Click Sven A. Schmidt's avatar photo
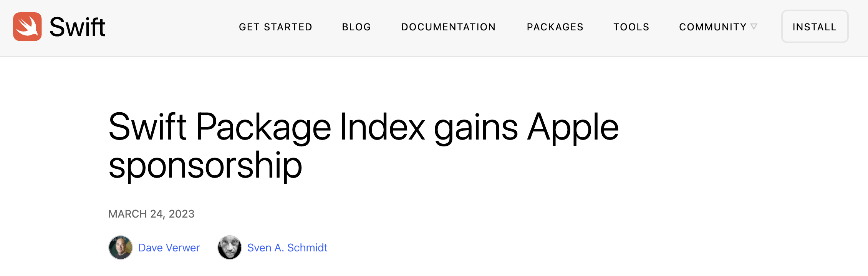Image resolution: width=868 pixels, height=276 pixels. pyautogui.click(x=230, y=248)
